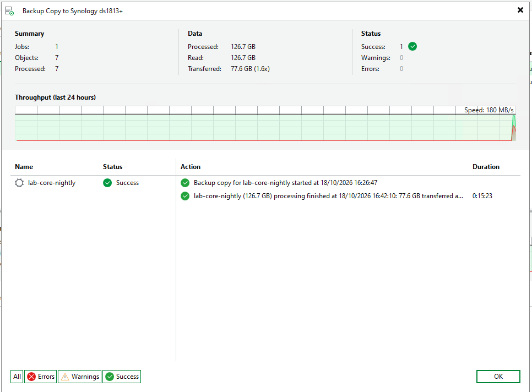Click the dialog title 'Backup Copy to Synology ds1813+'
The image size is (532, 392).
pyautogui.click(x=73, y=11)
